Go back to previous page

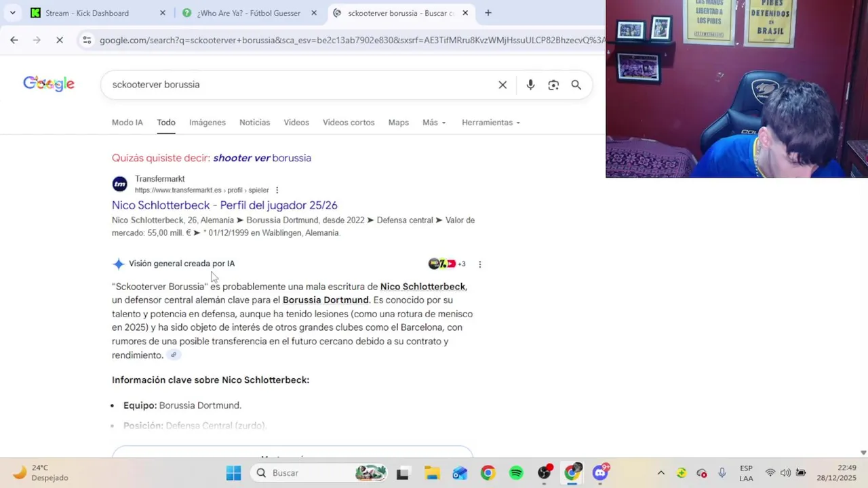point(14,40)
